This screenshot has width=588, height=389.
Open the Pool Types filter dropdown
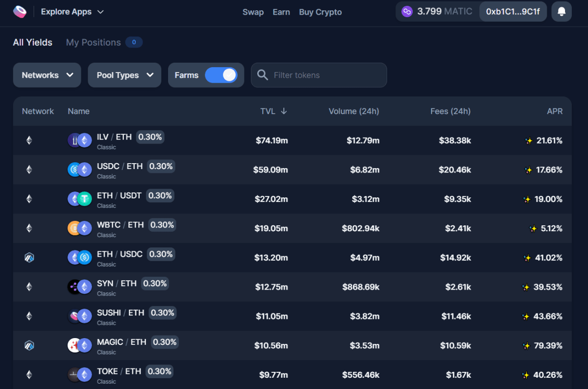pyautogui.click(x=124, y=75)
